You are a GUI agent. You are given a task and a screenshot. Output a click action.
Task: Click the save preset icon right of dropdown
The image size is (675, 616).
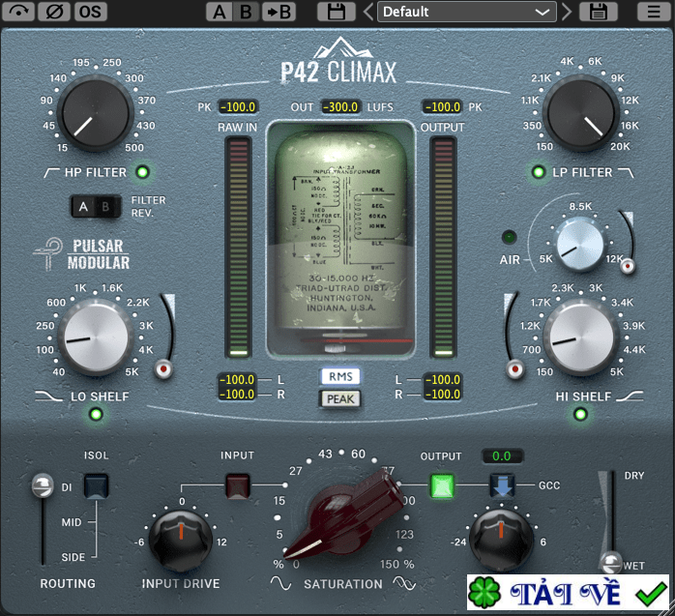click(598, 12)
